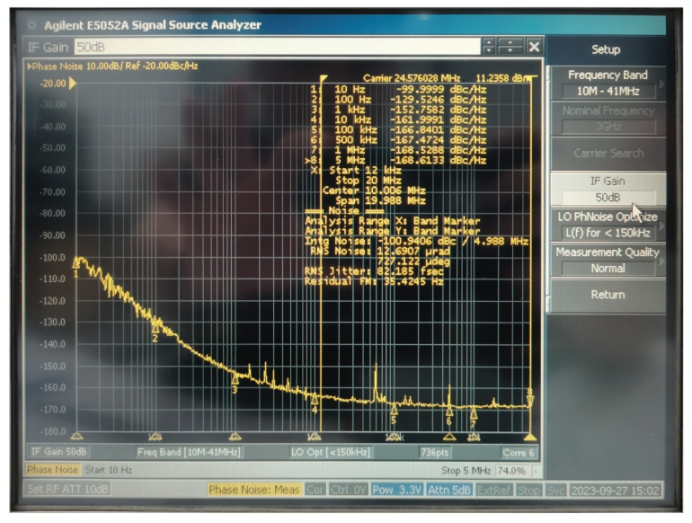
Task: Click the Setup menu header
Action: [607, 49]
